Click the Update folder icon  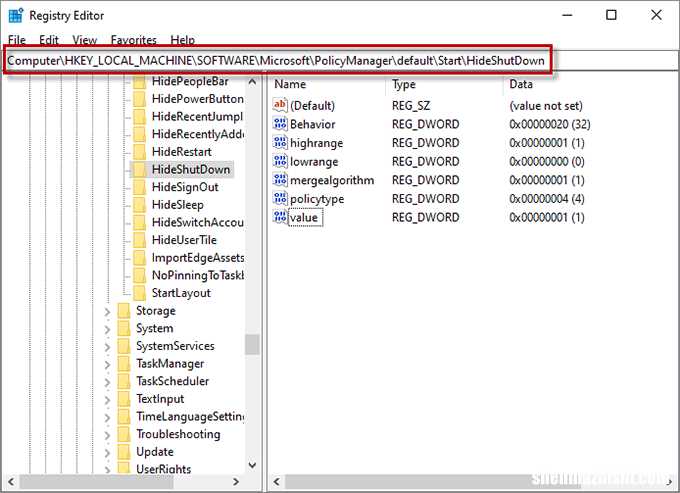(124, 452)
